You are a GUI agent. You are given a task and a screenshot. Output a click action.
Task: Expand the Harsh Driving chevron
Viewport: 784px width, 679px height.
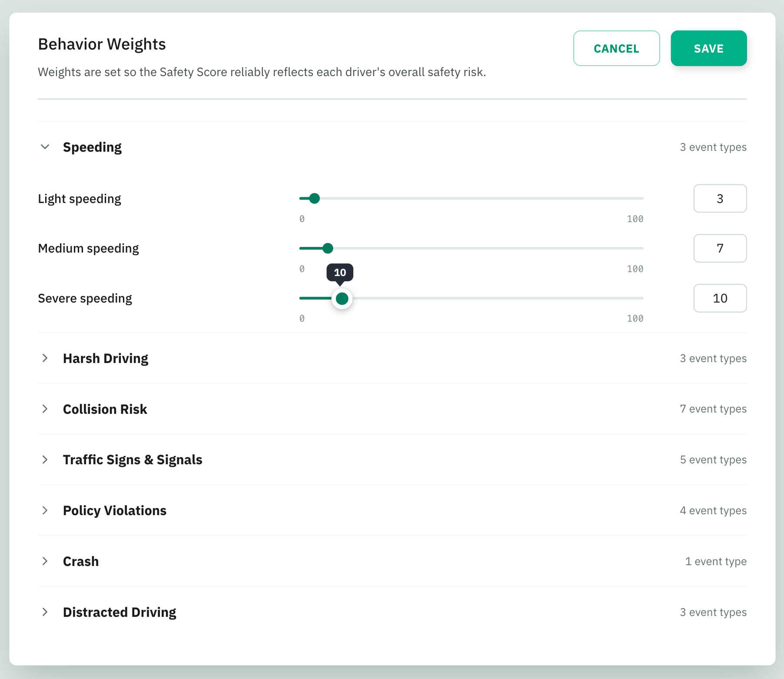(x=45, y=358)
